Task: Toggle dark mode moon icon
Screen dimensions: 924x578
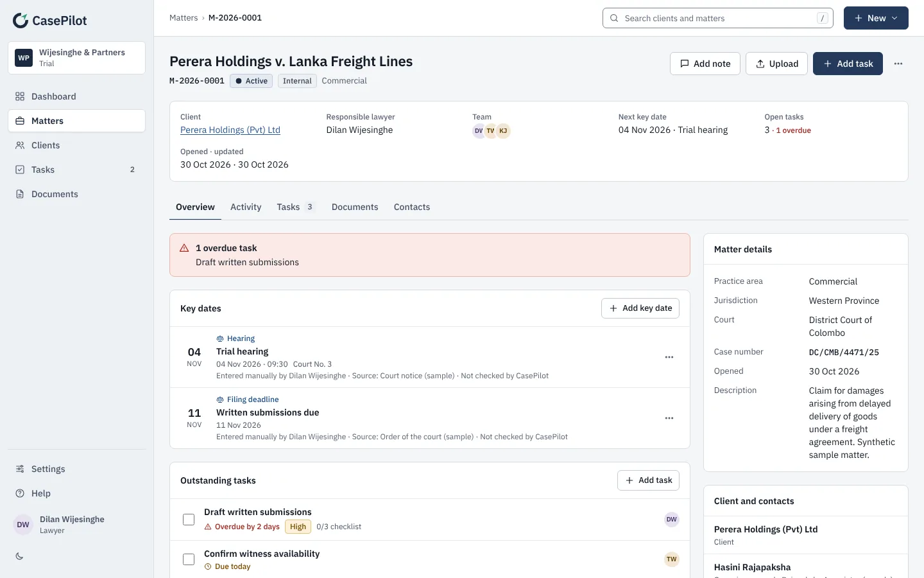Action: [19, 556]
